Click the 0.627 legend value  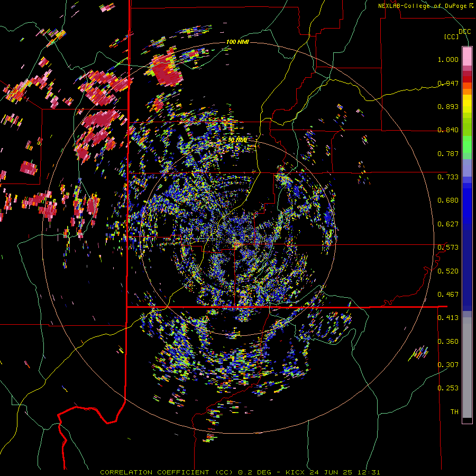click(448, 224)
